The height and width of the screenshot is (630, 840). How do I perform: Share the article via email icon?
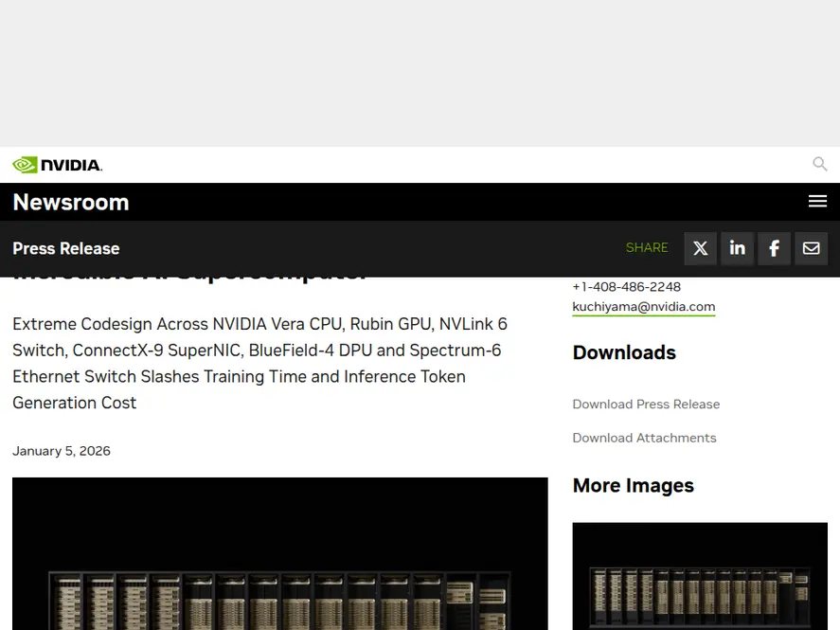pyautogui.click(x=811, y=248)
